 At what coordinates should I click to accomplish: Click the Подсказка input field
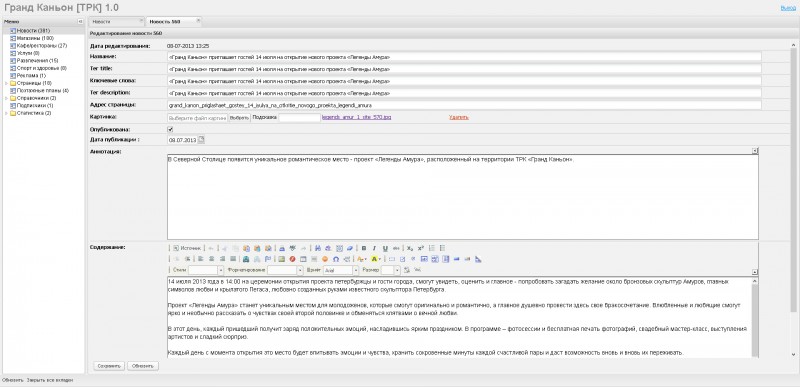point(299,117)
